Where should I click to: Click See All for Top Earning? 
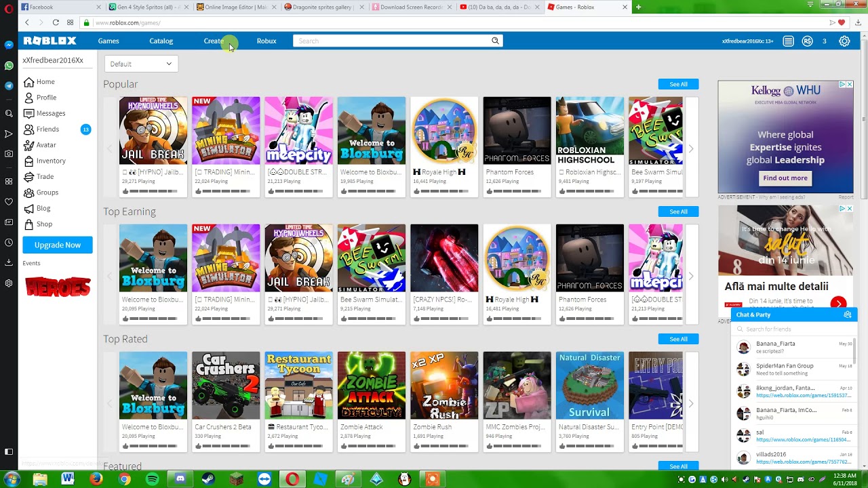click(x=678, y=211)
